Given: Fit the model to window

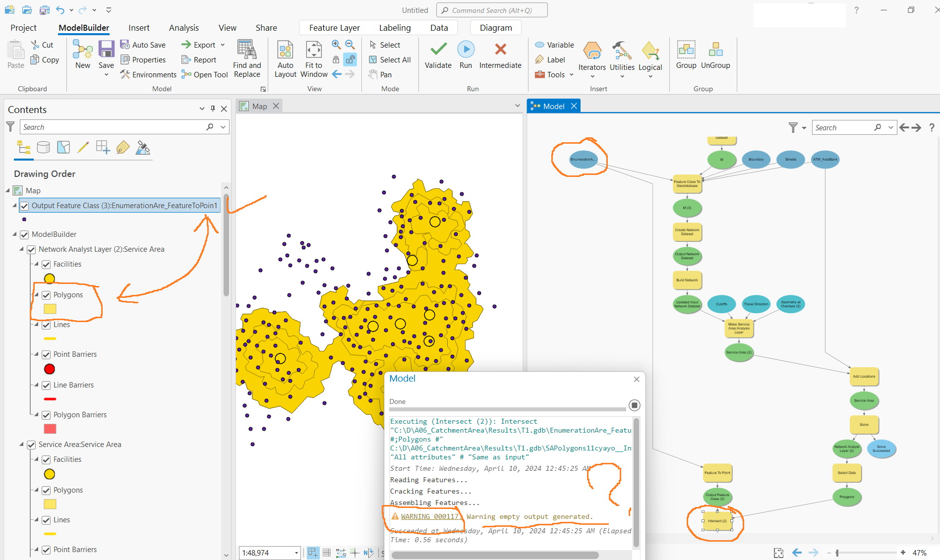Looking at the screenshot, I should pyautogui.click(x=313, y=57).
